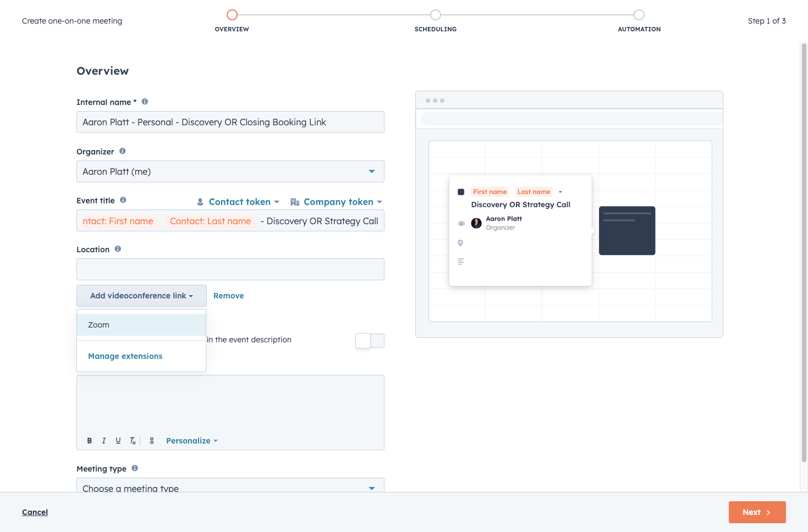Click the Aaron Platt organizer avatar in preview
The image size is (808, 532).
pyautogui.click(x=476, y=223)
